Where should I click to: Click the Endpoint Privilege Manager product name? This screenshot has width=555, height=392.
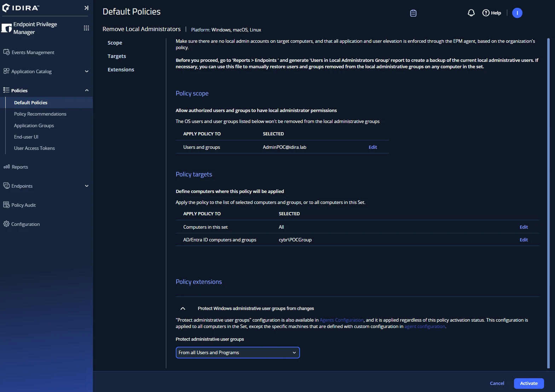[x=35, y=28]
